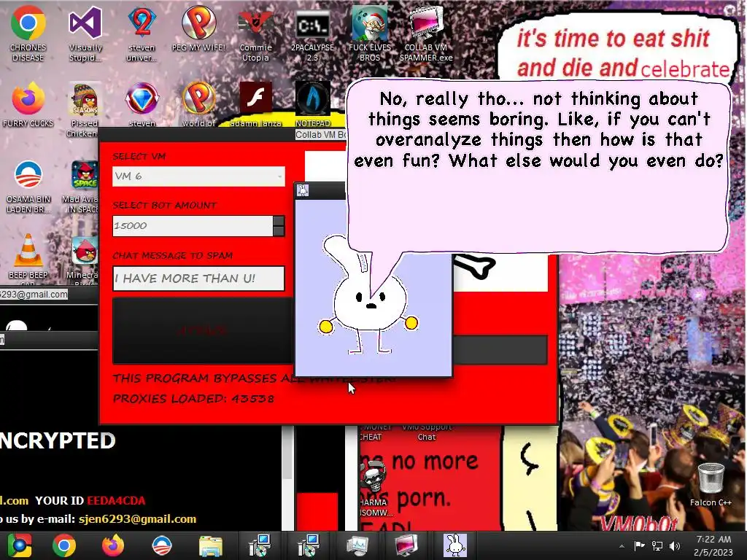The width and height of the screenshot is (747, 560).
Task: Click the SELECT BOT AMOUNT label
Action: [164, 205]
